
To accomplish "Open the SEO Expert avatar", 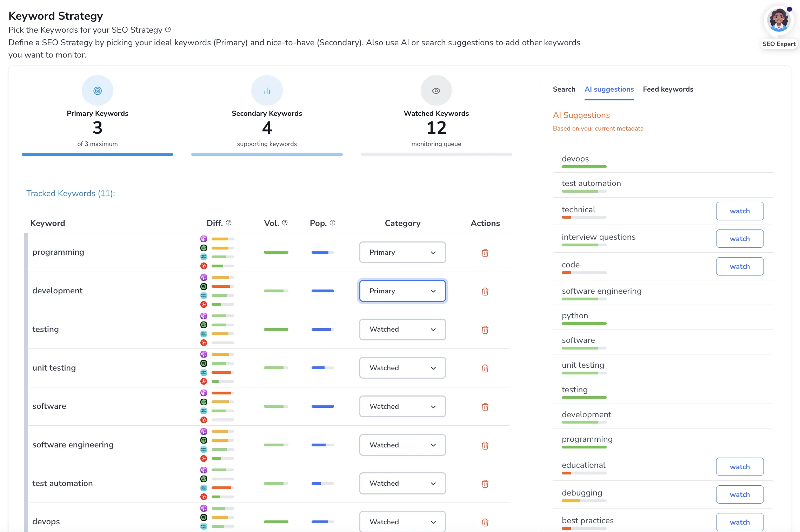I will (x=779, y=20).
